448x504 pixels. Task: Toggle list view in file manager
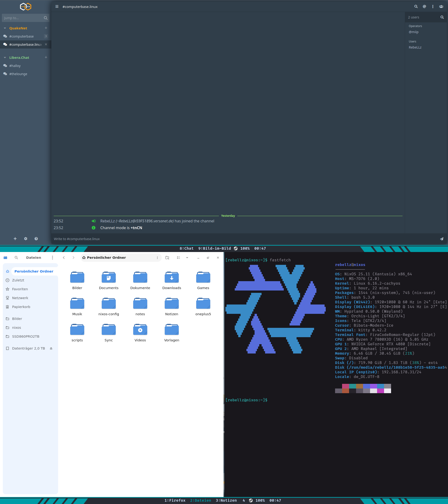pos(178,257)
